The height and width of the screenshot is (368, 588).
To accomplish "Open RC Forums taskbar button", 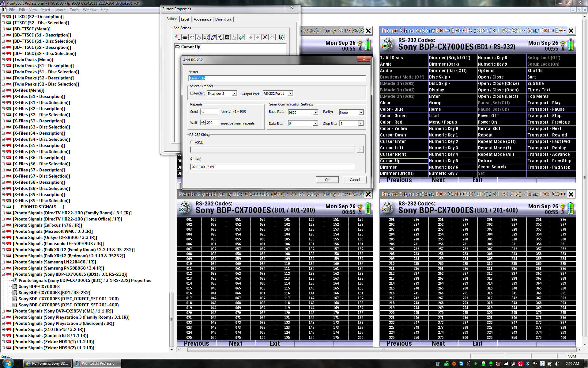I will coord(47,363).
